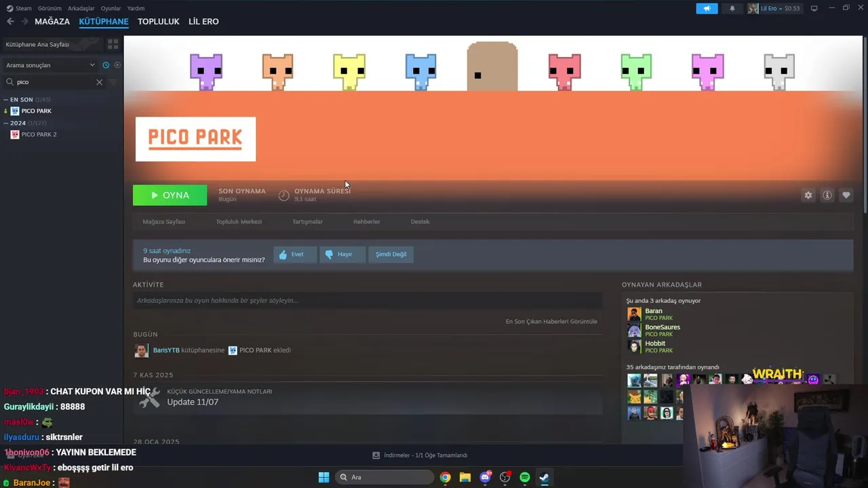Open the Görünüm menu

pyautogui.click(x=50, y=8)
